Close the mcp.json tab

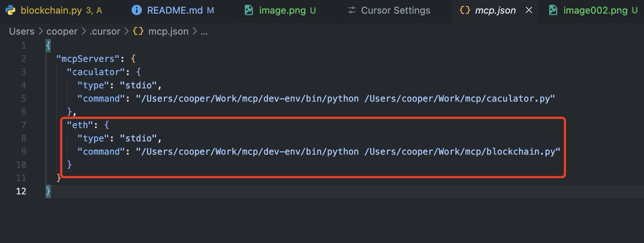pos(529,10)
